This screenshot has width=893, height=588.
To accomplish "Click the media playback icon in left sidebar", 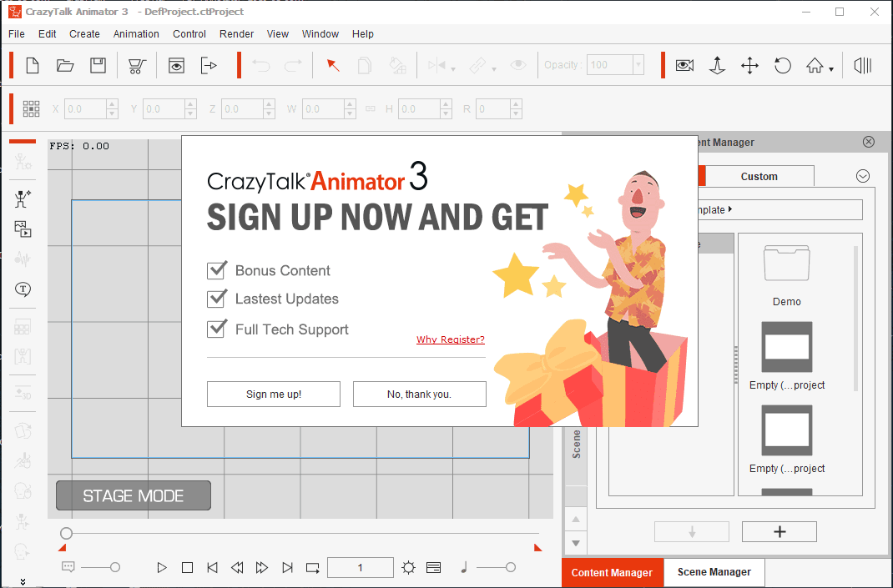I will coord(22,229).
